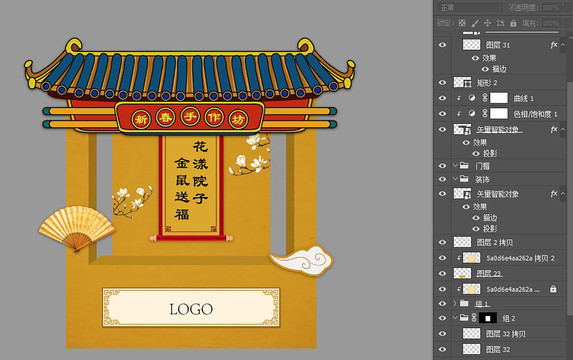
Task: Click the fx icon on the 矢量智能对象 layer with 描边 and 投影 effects
Action: 554,193
